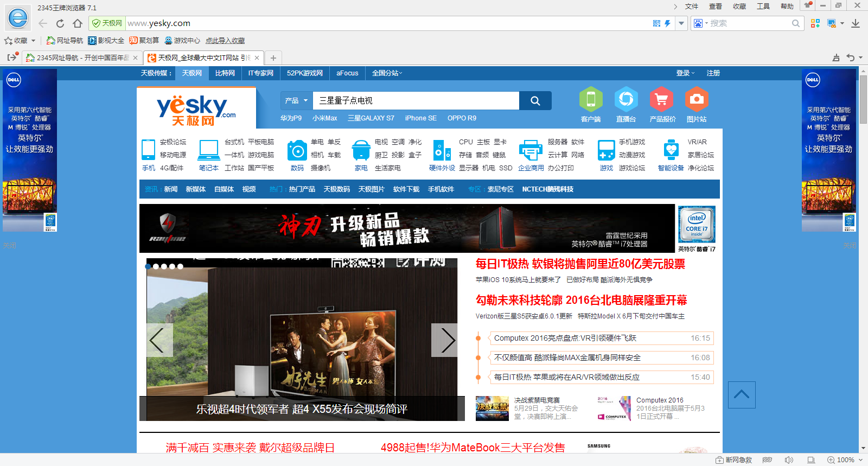
Task: Expand the 全国分站 dropdown
Action: tap(387, 73)
